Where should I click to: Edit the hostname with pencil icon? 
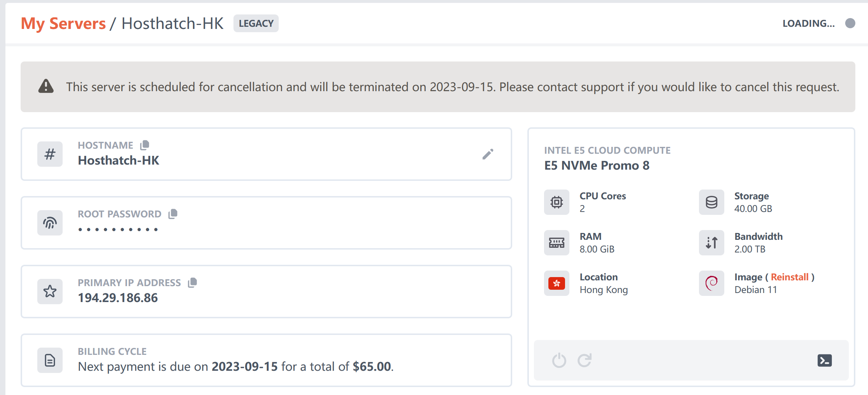point(488,154)
